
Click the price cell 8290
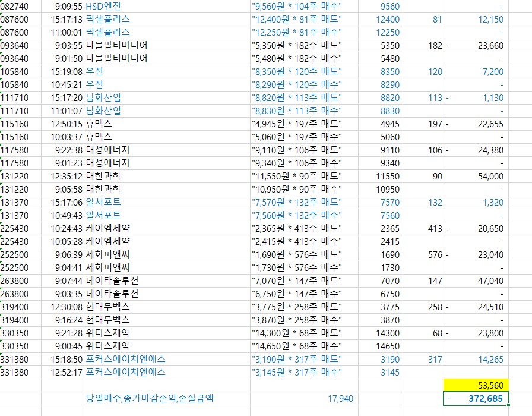point(379,85)
